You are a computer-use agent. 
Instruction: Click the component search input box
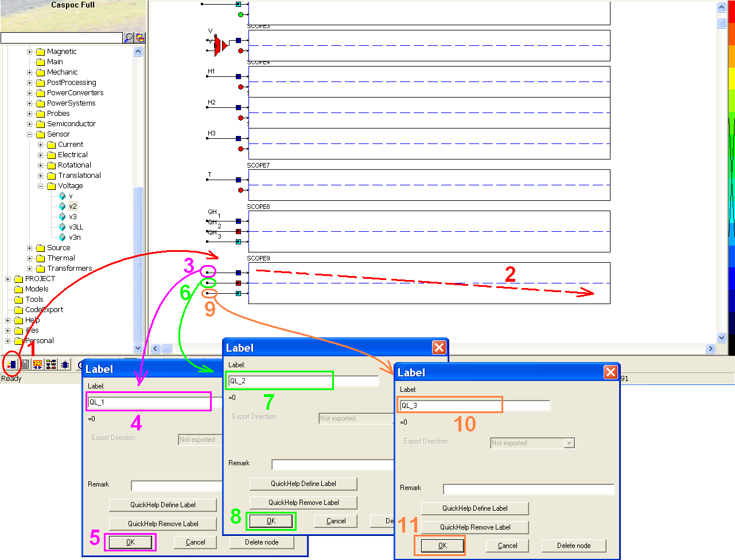(x=61, y=37)
